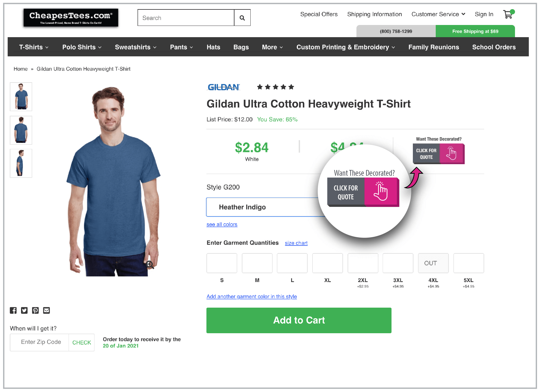540x392 pixels.
Task: Share product on Facebook
Action: (13, 310)
